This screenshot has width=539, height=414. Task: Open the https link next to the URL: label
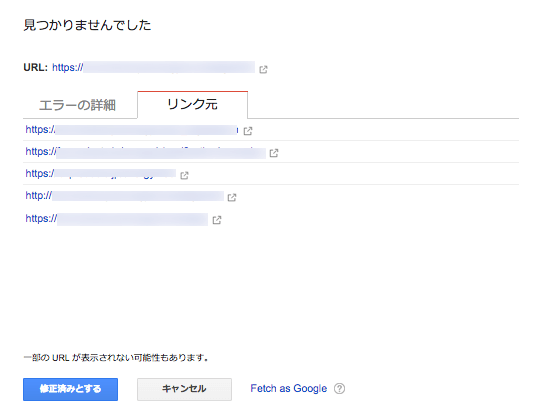[153, 67]
